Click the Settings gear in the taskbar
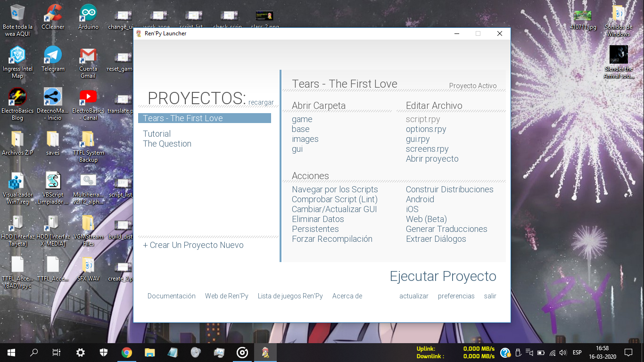This screenshot has width=644, height=362. [x=81, y=352]
